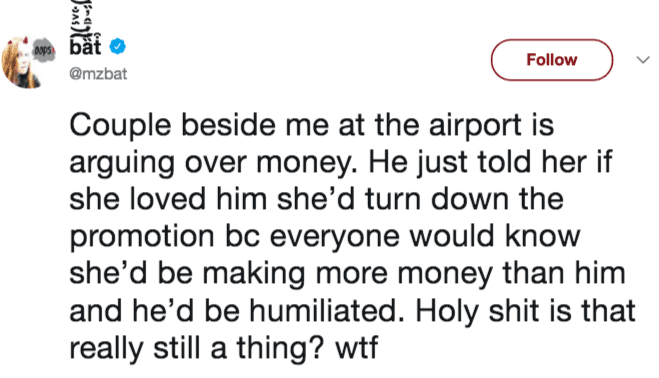Open the profile via 'bat' display name
The image size is (659, 378).
(x=85, y=46)
